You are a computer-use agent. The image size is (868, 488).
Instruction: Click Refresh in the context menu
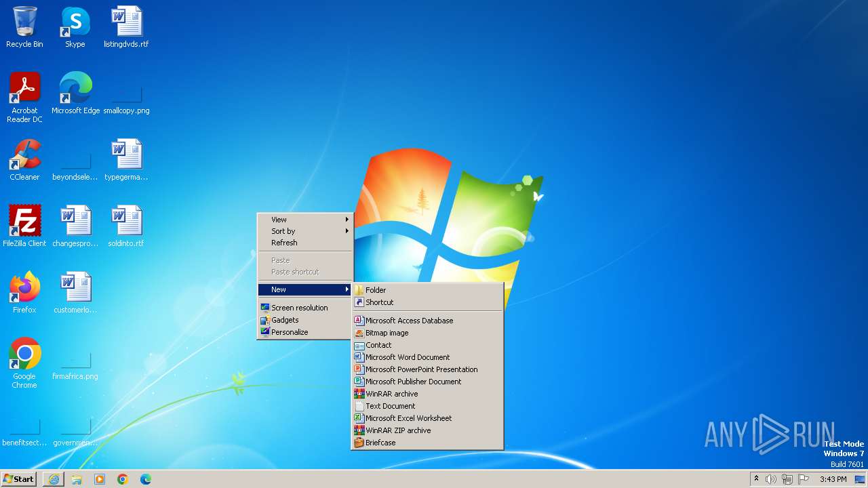point(305,243)
